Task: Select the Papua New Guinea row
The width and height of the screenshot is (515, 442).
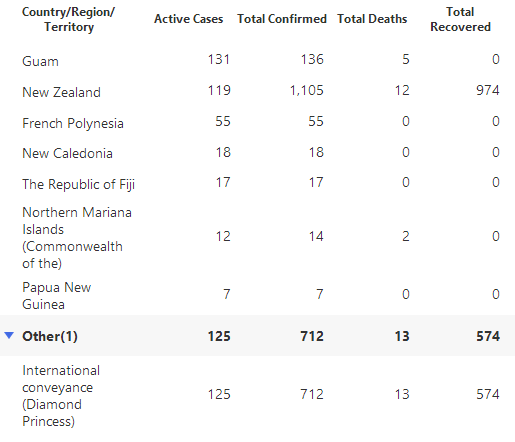Action: click(257, 295)
